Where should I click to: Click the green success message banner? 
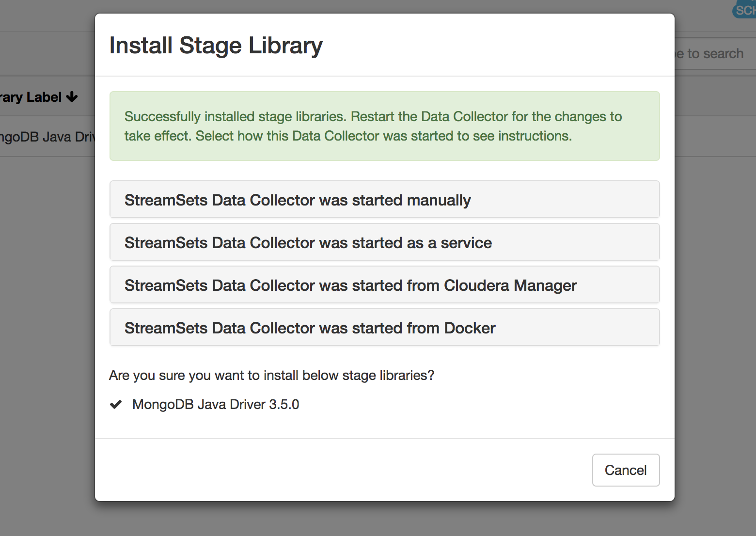[384, 126]
